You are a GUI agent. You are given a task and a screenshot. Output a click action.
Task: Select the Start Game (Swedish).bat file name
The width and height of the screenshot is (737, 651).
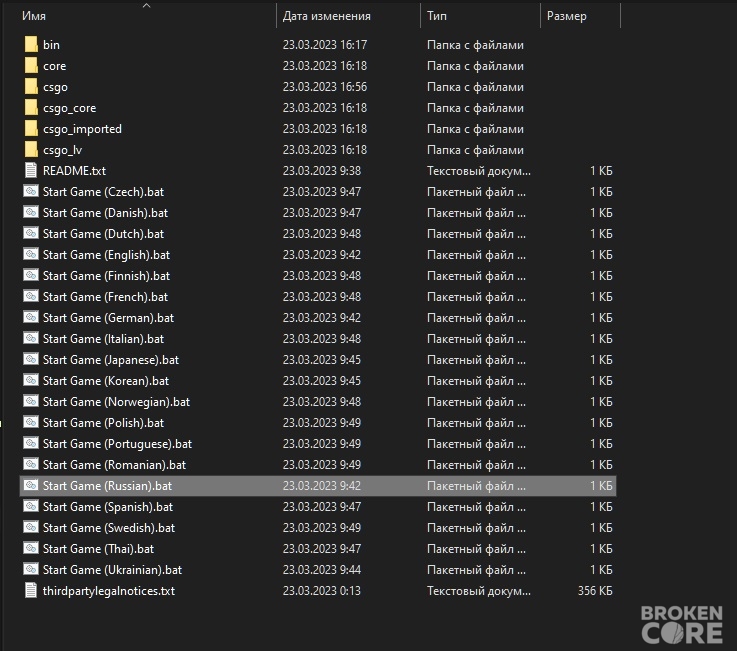coord(109,528)
